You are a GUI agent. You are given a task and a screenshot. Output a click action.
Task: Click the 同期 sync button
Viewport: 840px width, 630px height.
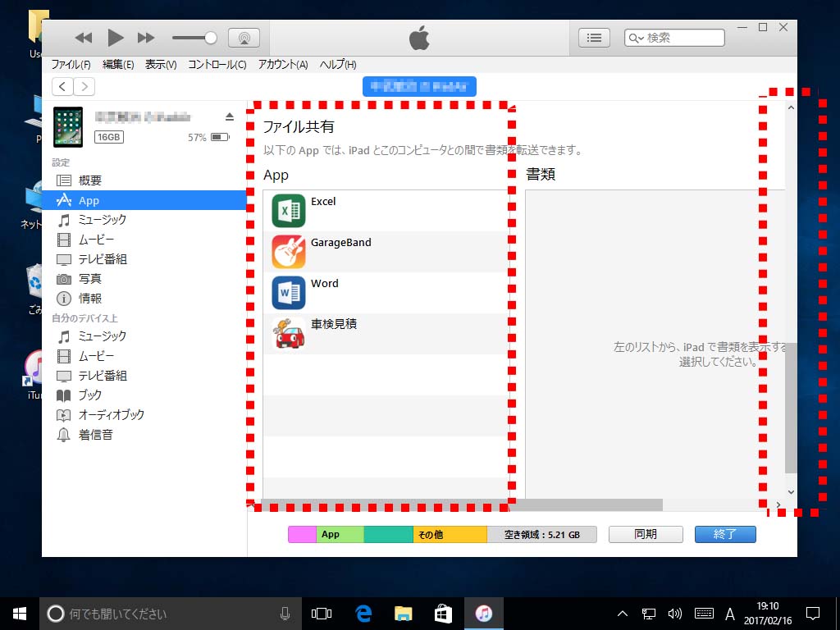coord(646,534)
